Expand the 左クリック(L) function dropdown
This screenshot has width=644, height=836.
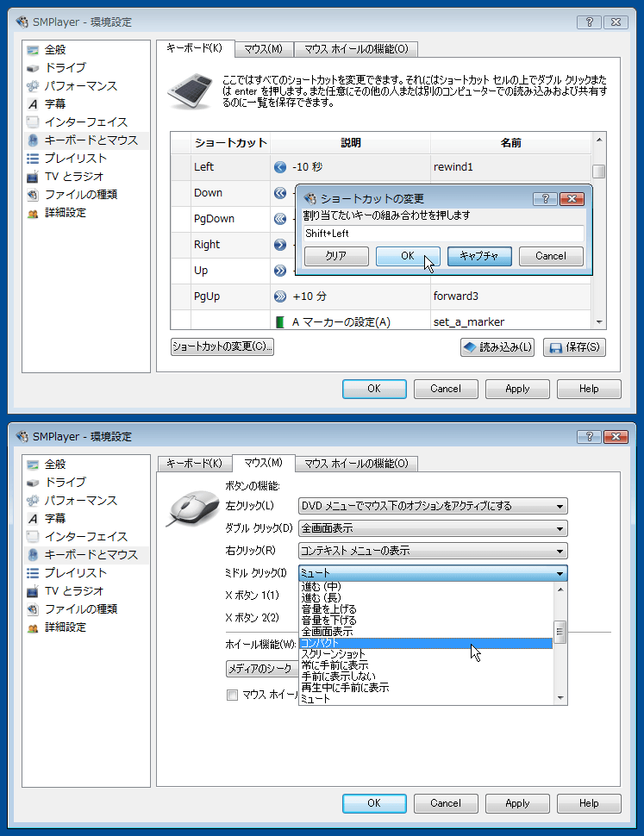(x=433, y=506)
